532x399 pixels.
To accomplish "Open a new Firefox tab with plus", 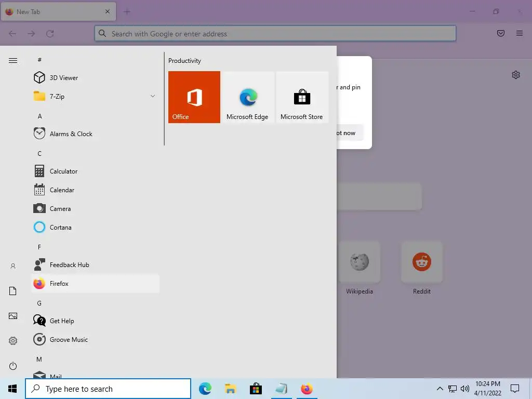I will click(x=127, y=12).
